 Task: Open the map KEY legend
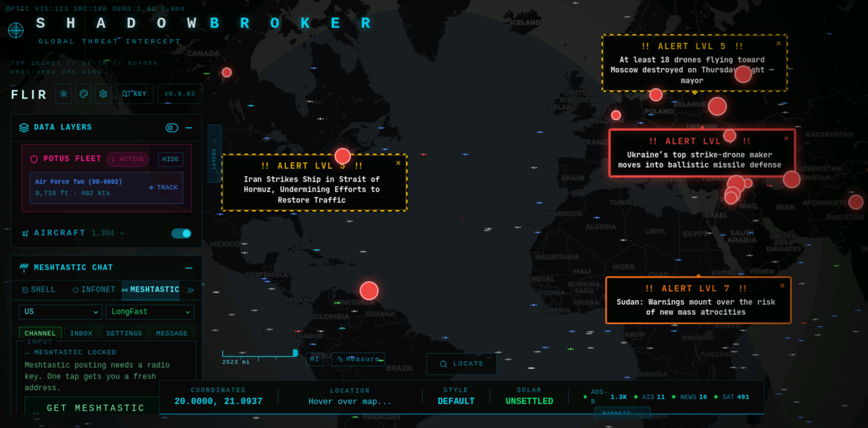[135, 94]
